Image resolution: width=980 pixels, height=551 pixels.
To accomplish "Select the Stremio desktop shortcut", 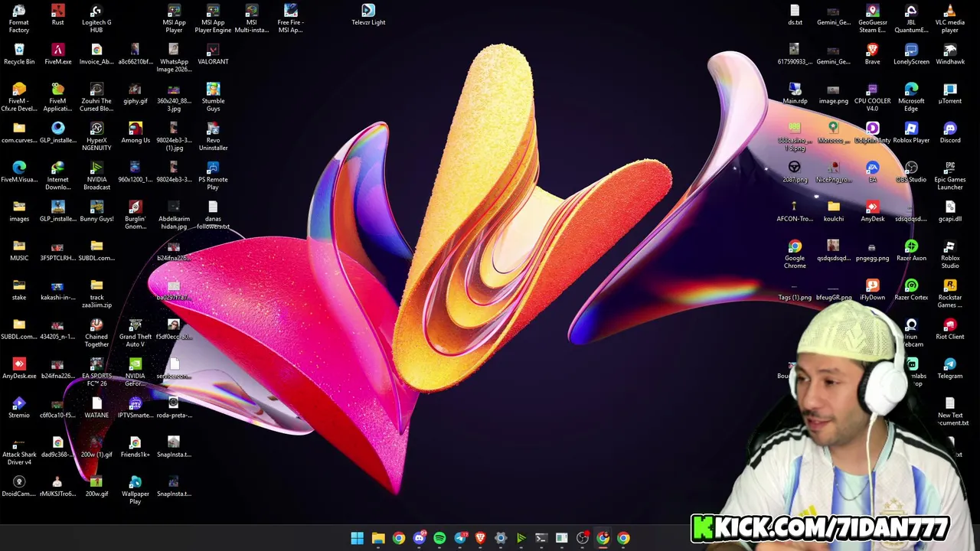I will click(19, 407).
